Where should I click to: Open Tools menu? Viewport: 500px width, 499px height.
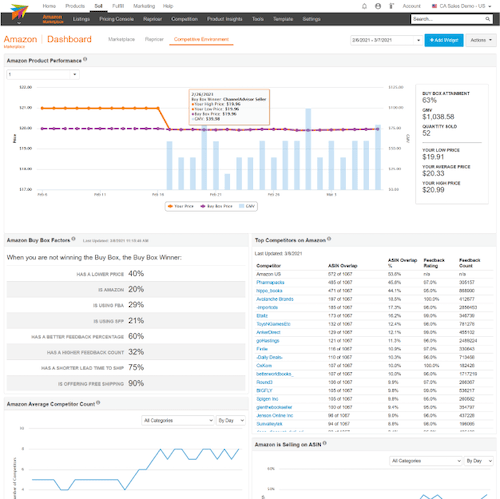pos(258,19)
